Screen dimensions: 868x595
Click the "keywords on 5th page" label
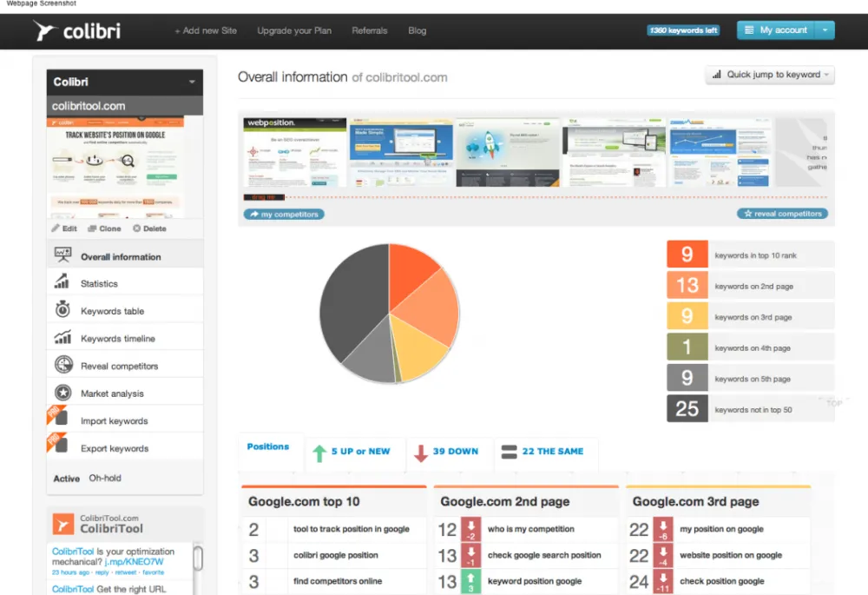[753, 380]
